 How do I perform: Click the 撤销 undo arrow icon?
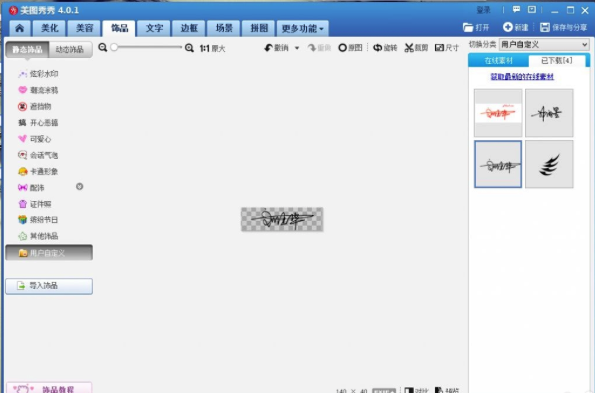pos(268,48)
